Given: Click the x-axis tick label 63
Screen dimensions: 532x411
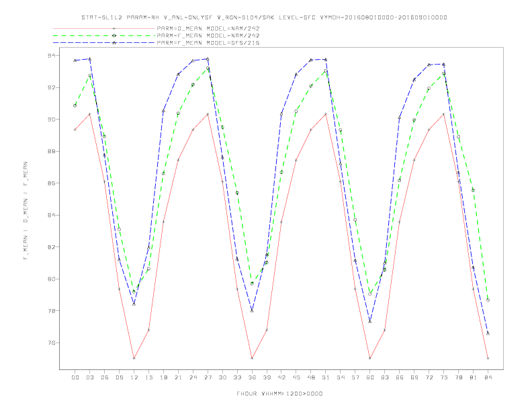Looking at the screenshot, I should (385, 377).
